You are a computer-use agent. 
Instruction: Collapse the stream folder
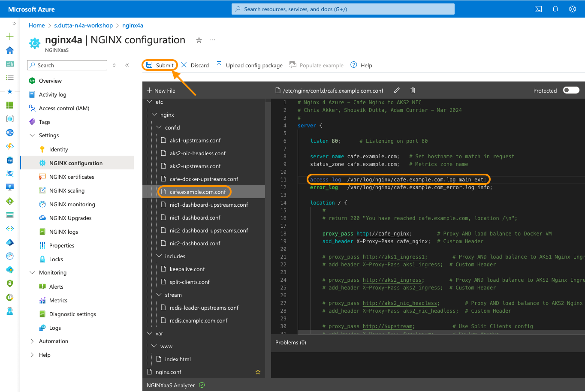coord(159,295)
